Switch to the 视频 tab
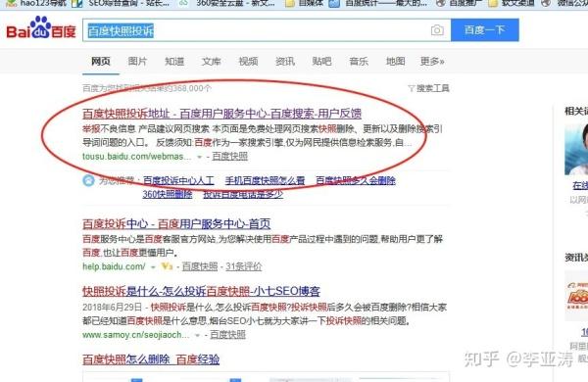588x382 pixels. point(248,61)
